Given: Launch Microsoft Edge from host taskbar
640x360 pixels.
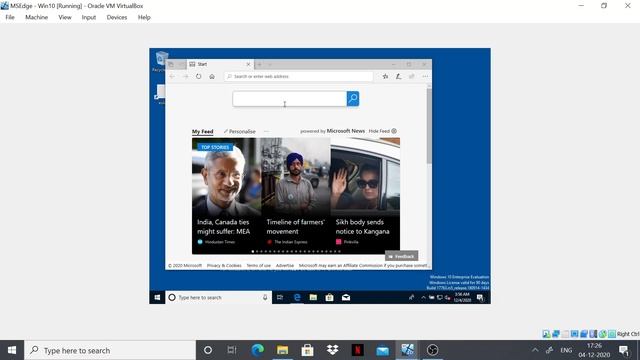Looking at the screenshot, I should tap(258, 350).
